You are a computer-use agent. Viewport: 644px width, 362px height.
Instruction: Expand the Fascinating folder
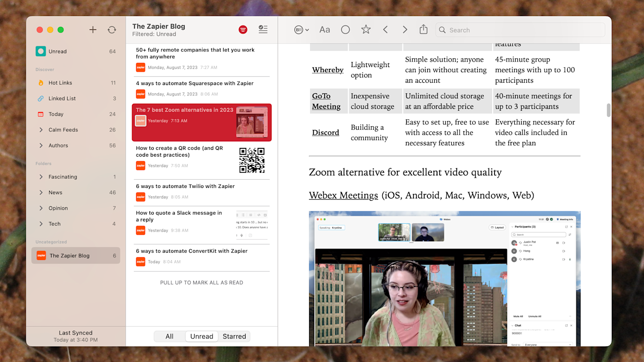[41, 177]
